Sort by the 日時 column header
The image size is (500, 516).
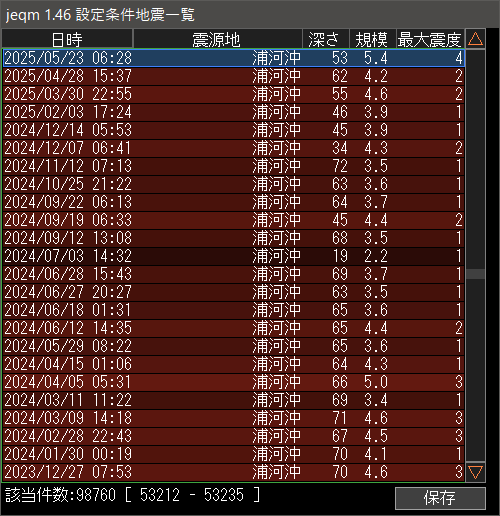[x=67, y=39]
